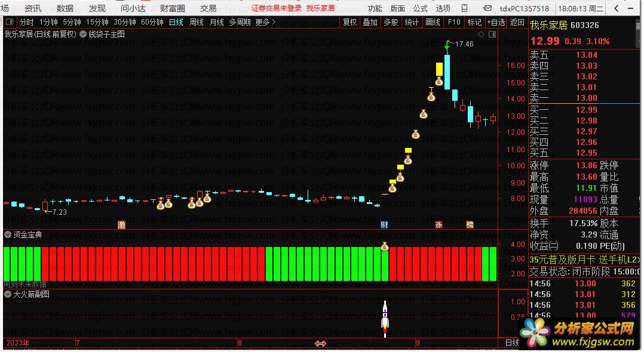Click the 多股 toolbar button
Screen dimensions: 644x352
pyautogui.click(x=391, y=22)
